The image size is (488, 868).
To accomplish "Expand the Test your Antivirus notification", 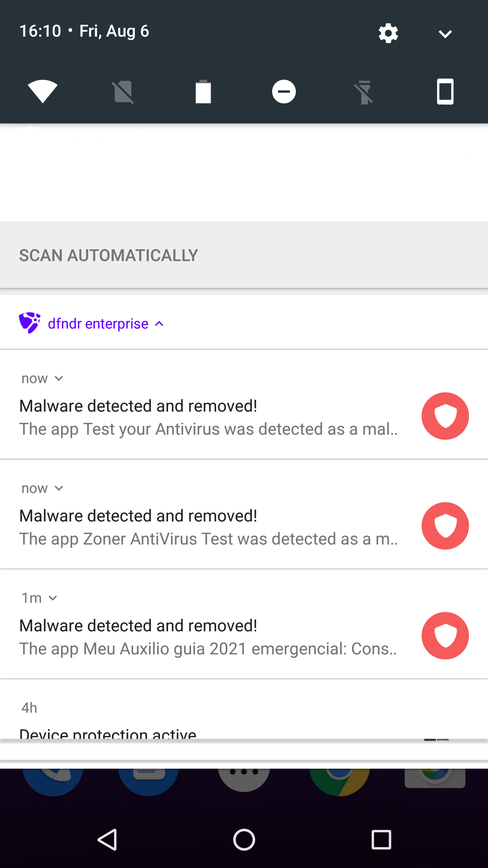I will [59, 378].
